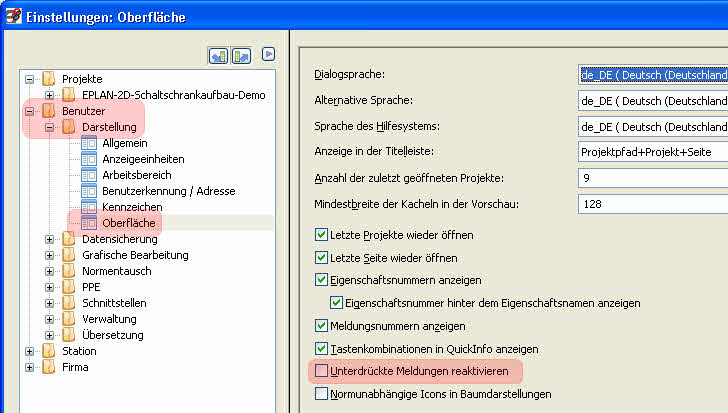Viewport: 728px width, 413px height.
Task: Select Benutzerkennung / Adresse settings page
Action: (169, 191)
